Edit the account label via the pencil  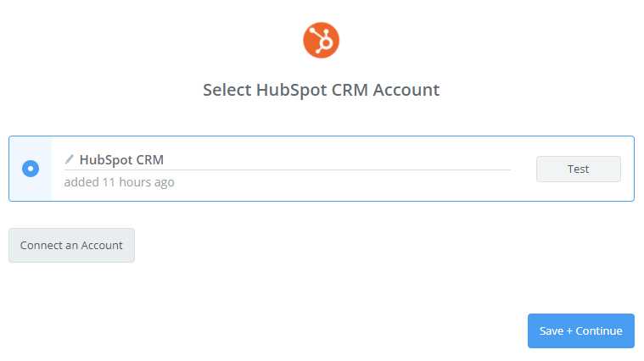click(69, 159)
